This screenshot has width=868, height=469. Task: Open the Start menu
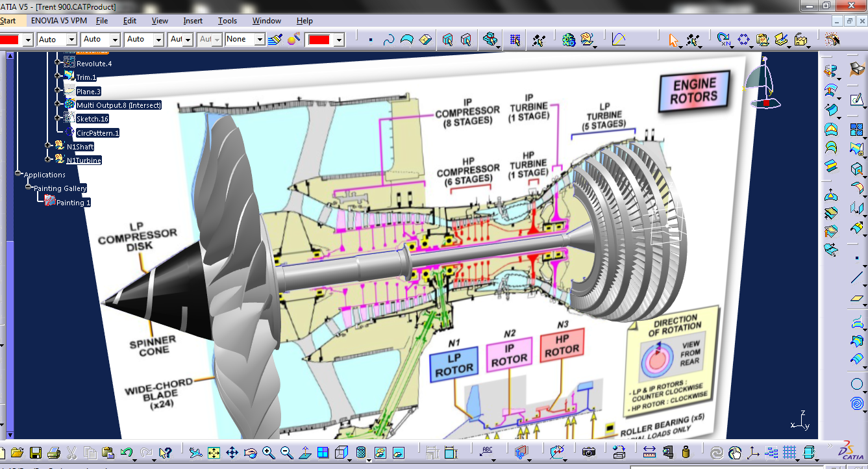point(7,21)
